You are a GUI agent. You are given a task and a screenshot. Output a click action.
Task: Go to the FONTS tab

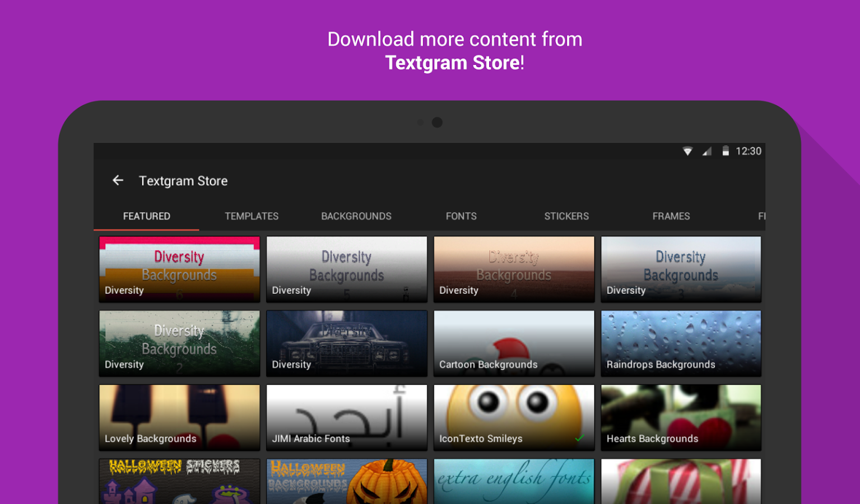click(461, 216)
